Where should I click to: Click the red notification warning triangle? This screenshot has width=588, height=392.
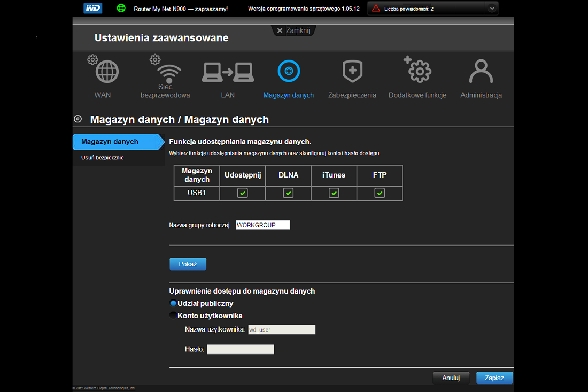pos(376,8)
